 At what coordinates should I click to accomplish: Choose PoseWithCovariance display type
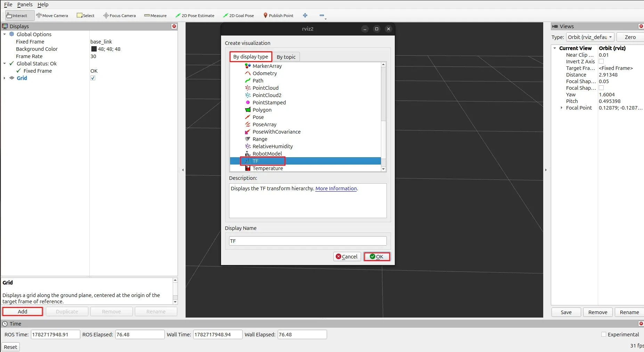point(276,132)
